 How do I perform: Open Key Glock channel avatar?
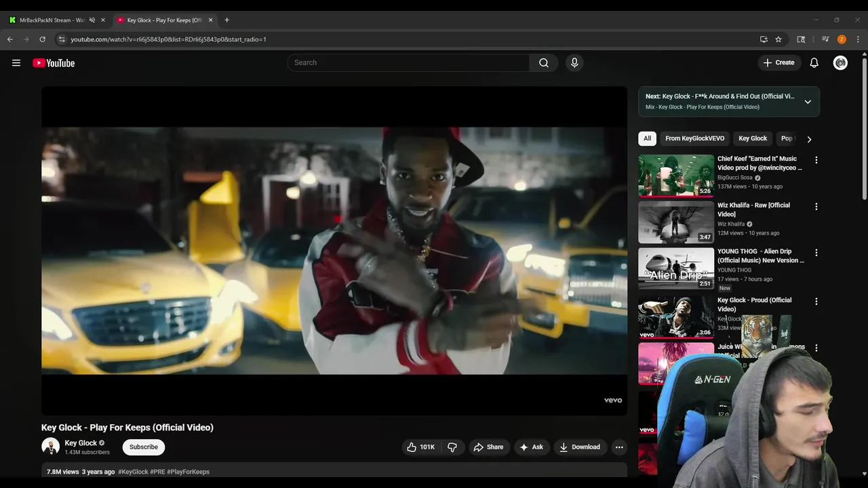[50, 447]
